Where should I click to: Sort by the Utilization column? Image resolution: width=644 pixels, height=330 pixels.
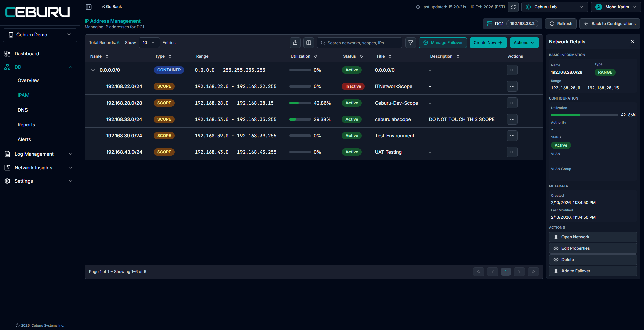(316, 56)
